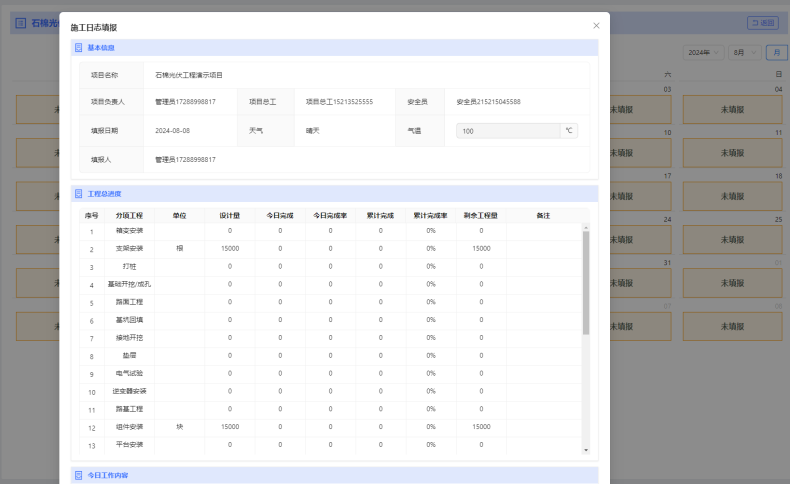Click project name 石棉光伏工程演示项目
This screenshot has width=790, height=484.
click(189, 75)
